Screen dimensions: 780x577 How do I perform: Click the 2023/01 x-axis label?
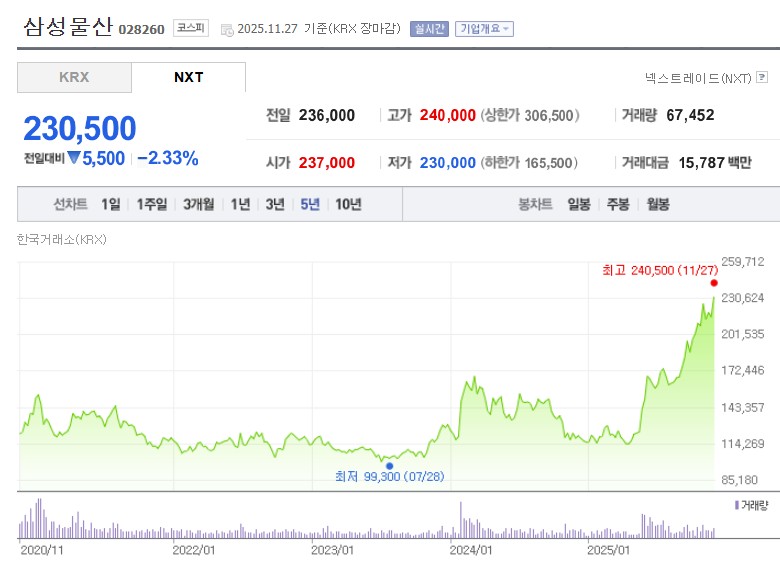(332, 550)
